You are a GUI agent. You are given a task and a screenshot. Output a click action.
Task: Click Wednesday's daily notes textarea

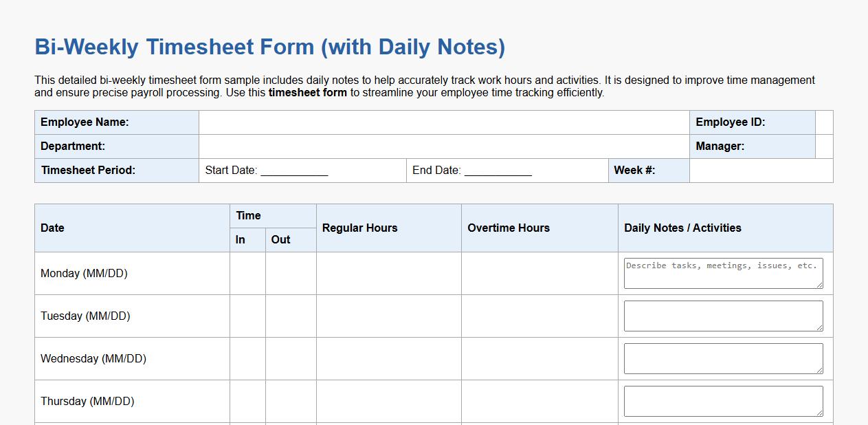click(x=722, y=358)
